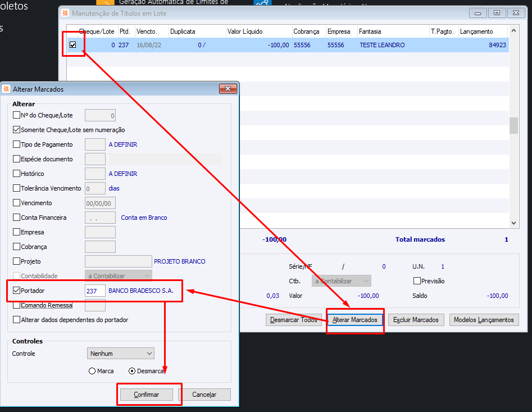Screen dimensions: 532x412
Task: Check the Empresa checkbox in Alterar Marcados
Action: (16, 232)
